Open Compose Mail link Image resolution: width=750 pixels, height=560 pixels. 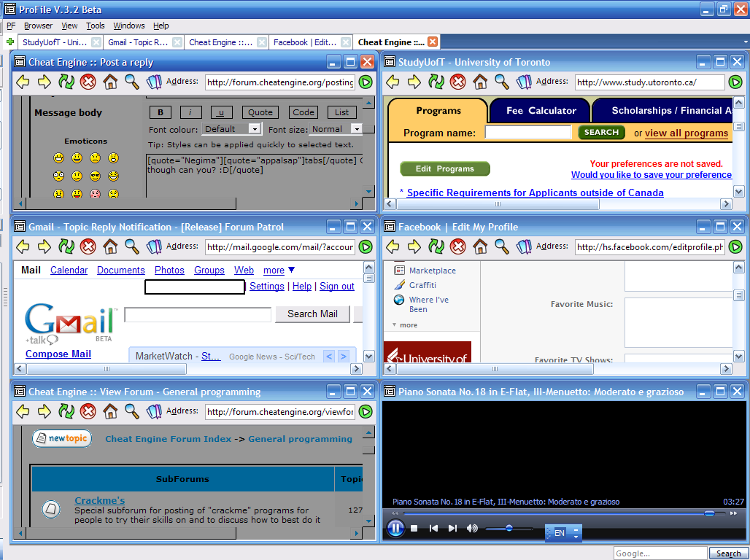[58, 354]
